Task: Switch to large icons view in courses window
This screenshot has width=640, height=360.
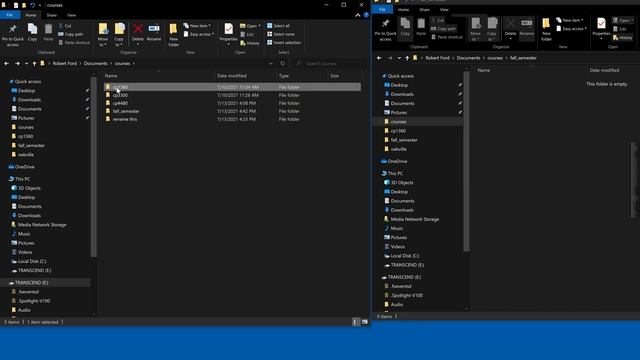Action: (364, 322)
